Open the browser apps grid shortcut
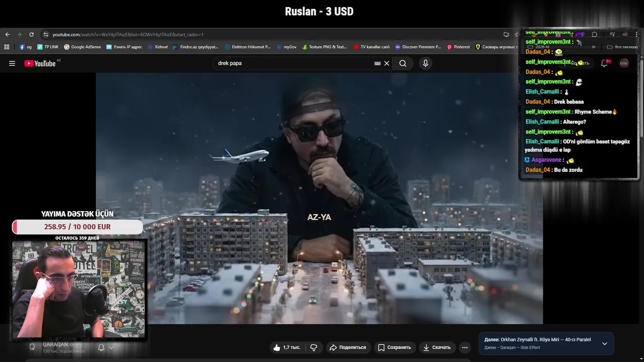The height and width of the screenshot is (362, 644). (x=7, y=47)
